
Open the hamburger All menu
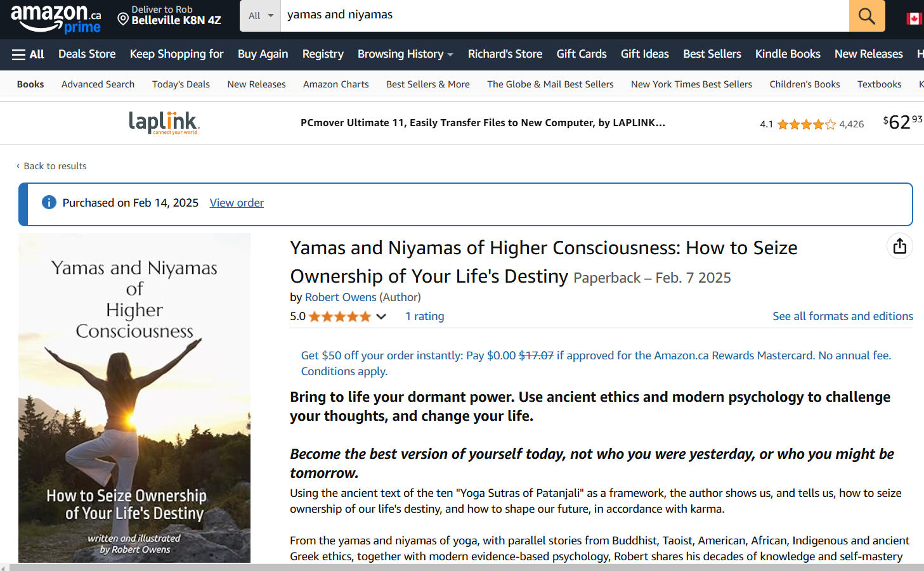[28, 55]
